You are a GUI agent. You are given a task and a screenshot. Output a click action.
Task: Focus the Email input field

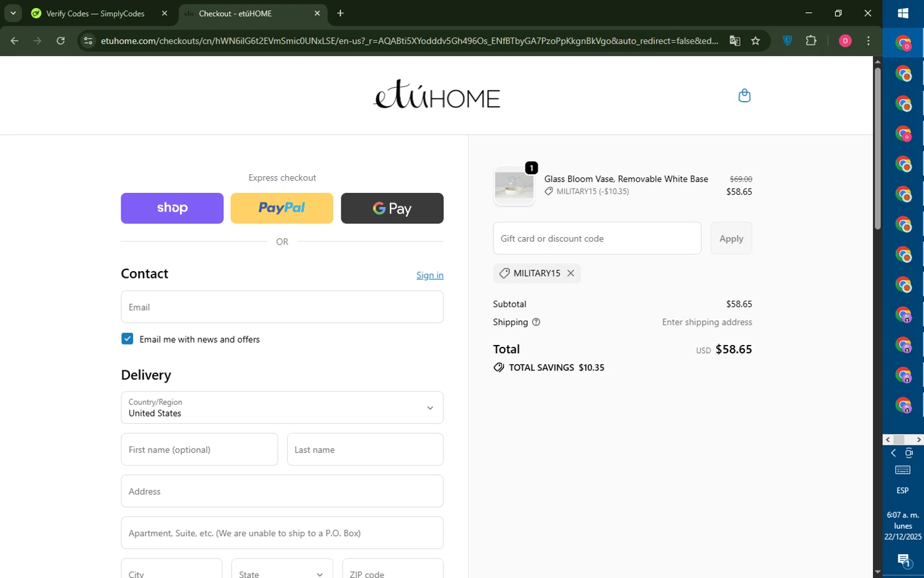point(282,307)
